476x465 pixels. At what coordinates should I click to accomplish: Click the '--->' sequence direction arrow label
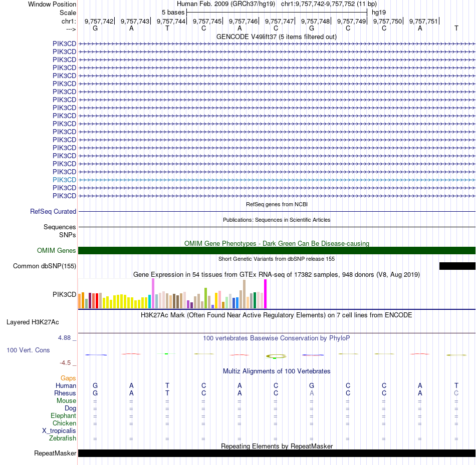coord(71,30)
